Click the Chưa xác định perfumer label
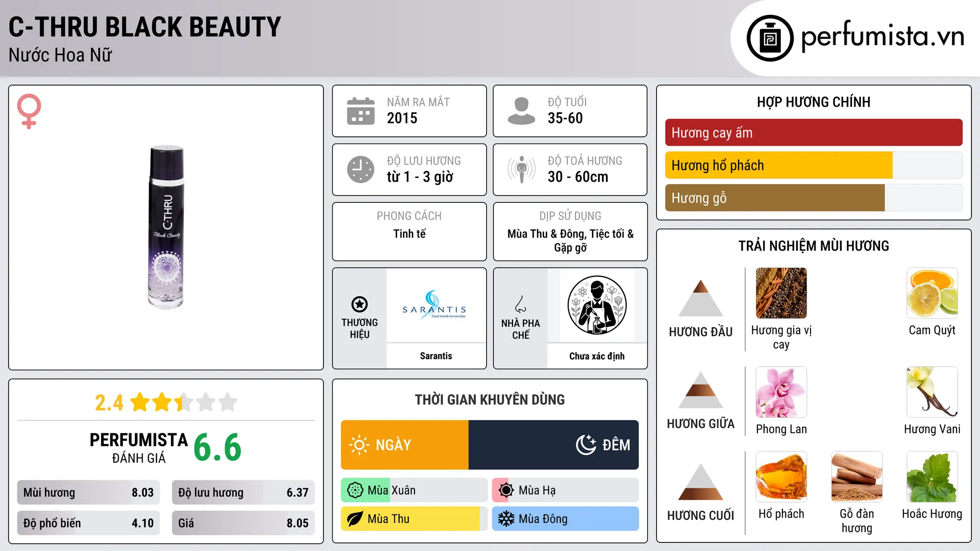This screenshot has width=980, height=551. (597, 356)
